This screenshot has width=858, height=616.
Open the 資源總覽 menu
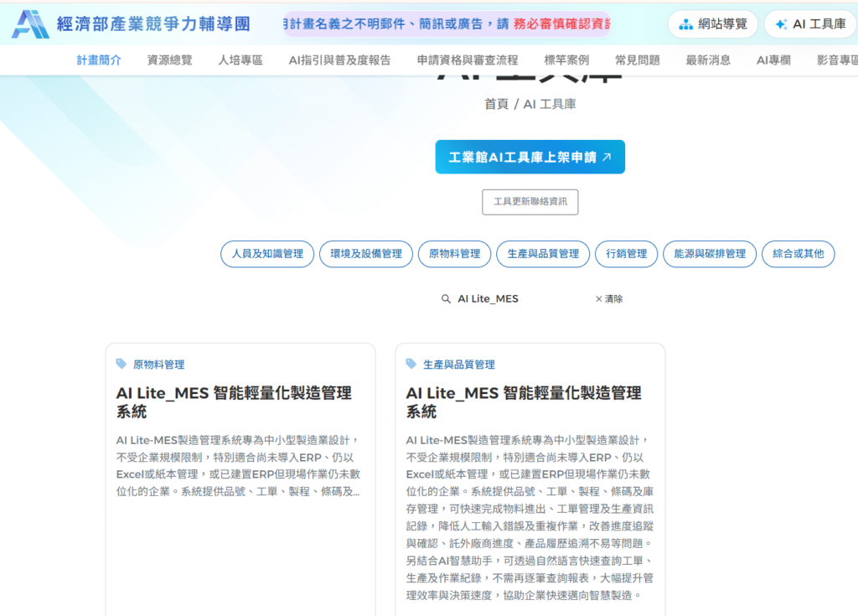(169, 60)
